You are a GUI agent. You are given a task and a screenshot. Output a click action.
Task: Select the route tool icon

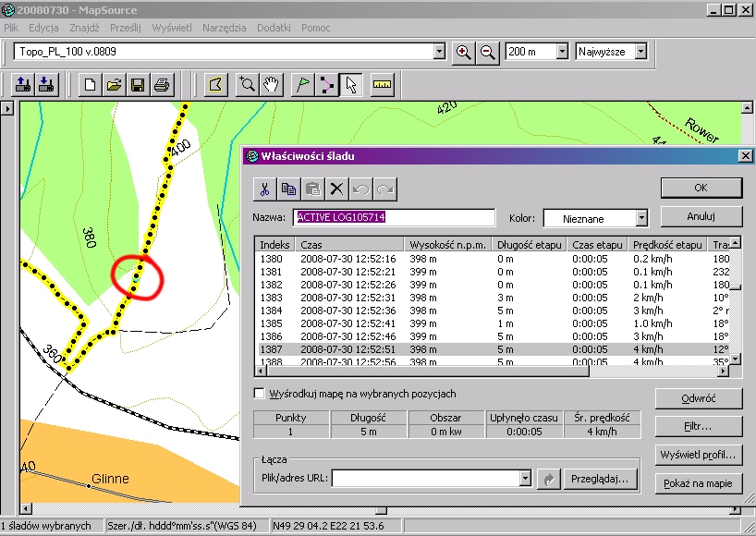point(326,85)
